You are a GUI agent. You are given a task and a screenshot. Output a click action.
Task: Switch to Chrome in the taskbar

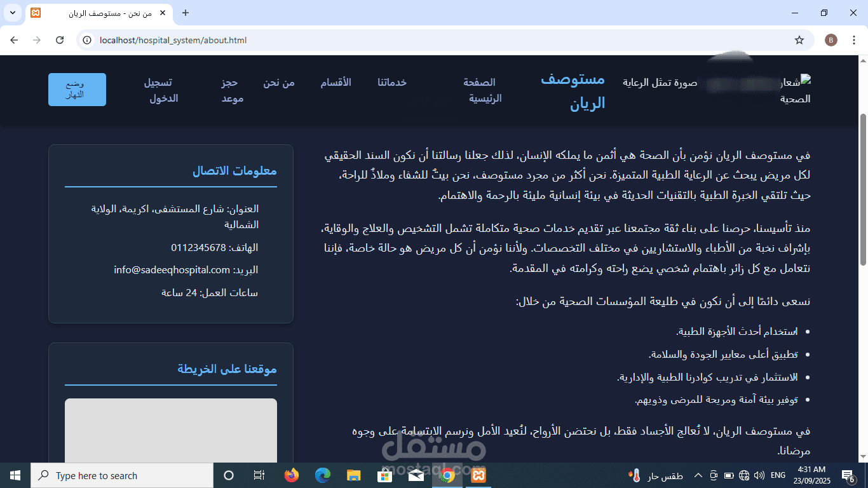(x=447, y=475)
